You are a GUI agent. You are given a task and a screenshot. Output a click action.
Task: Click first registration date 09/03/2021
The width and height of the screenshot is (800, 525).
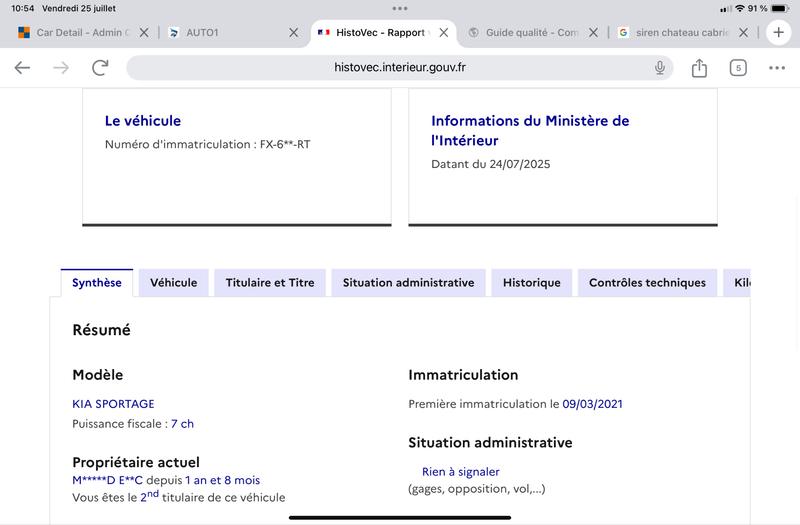592,404
